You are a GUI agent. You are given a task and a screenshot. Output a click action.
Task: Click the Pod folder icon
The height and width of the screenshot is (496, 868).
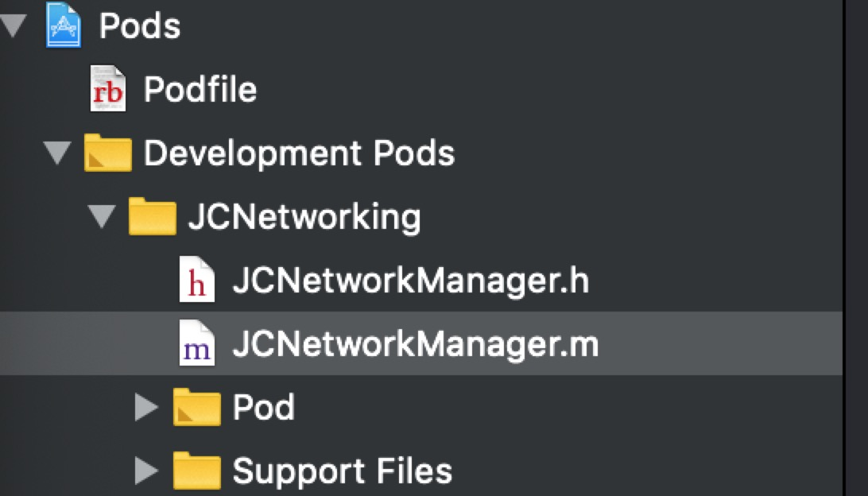(196, 407)
